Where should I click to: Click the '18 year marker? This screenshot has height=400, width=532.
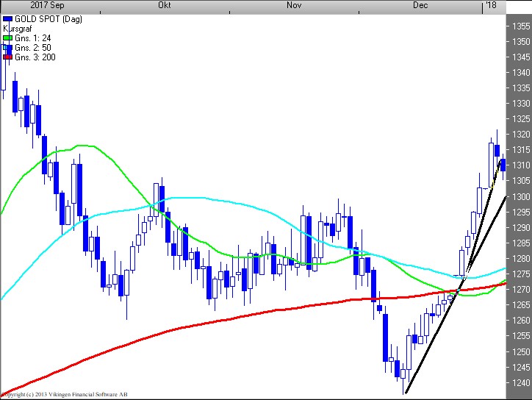[x=490, y=5]
